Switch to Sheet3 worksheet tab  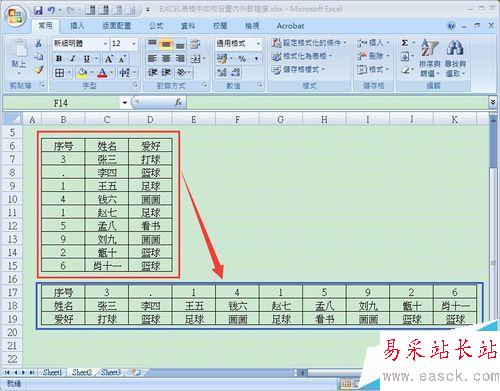click(x=111, y=372)
